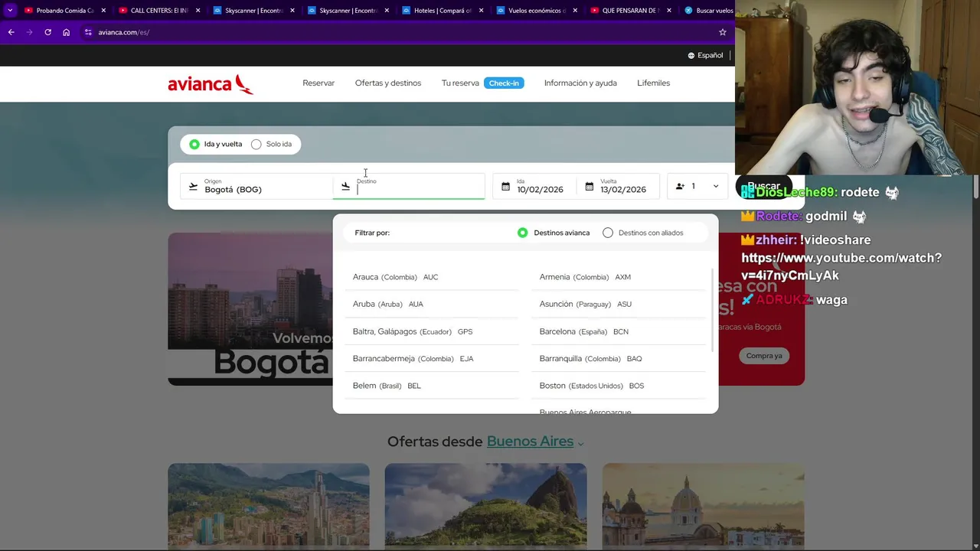Open the Español language selector
The image size is (980, 551).
[x=705, y=55]
